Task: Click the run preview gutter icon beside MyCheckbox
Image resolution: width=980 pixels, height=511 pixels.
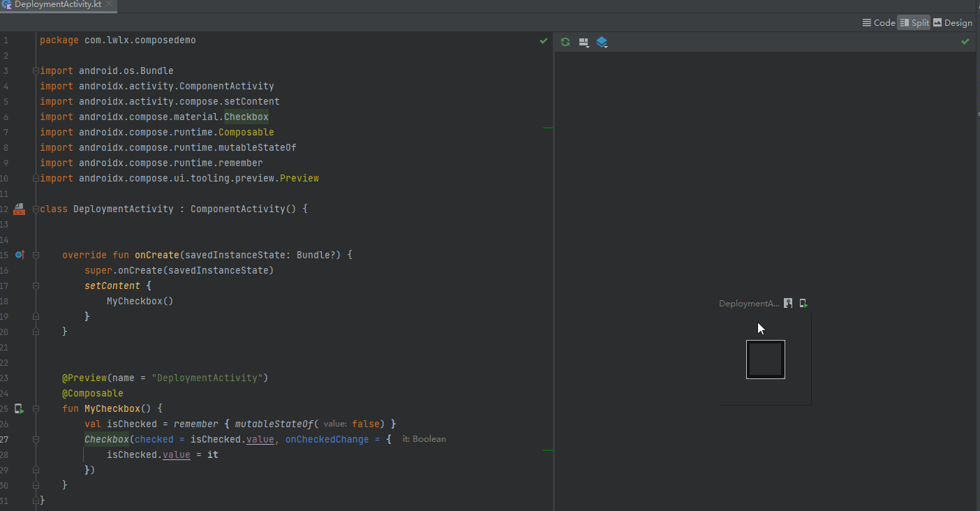Action: [x=19, y=408]
